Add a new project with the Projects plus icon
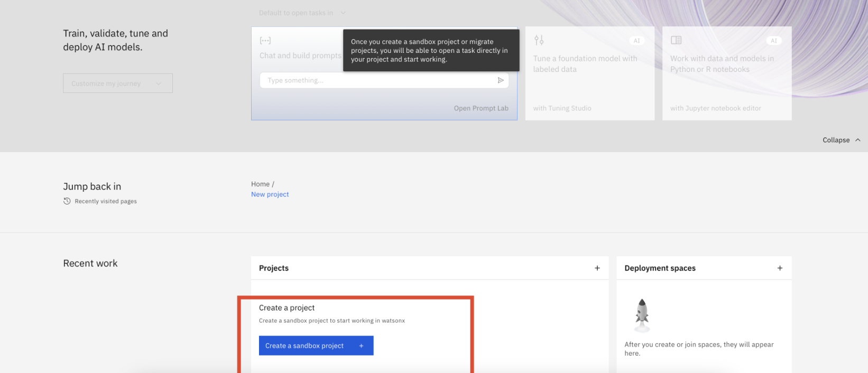This screenshot has width=868, height=373. click(x=597, y=268)
